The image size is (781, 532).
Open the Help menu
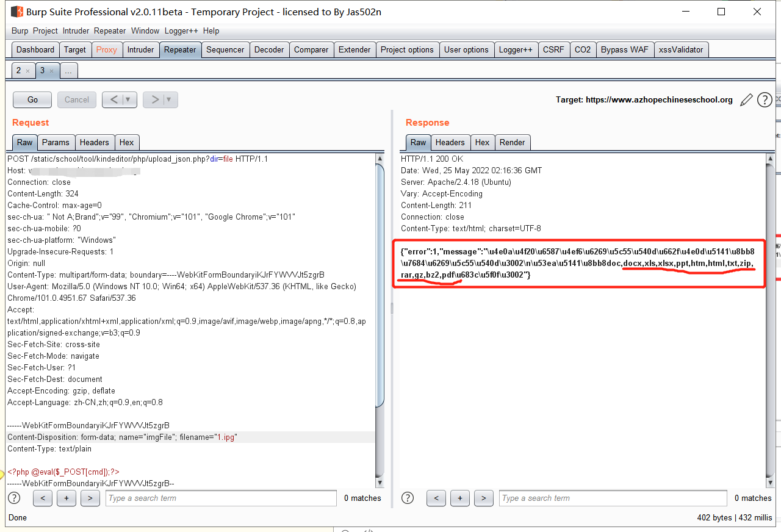pos(211,31)
